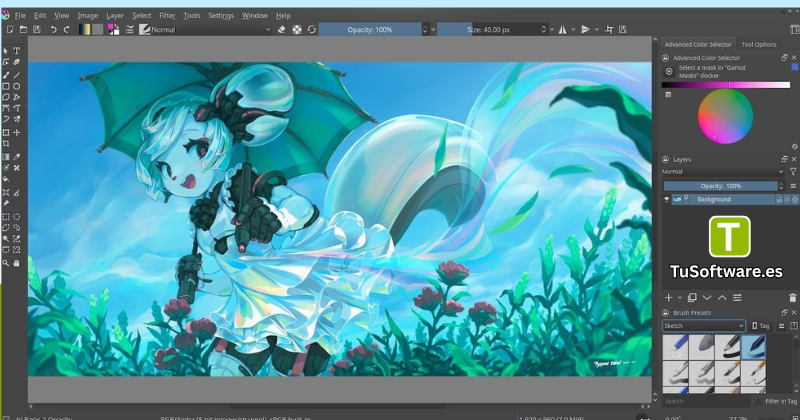
Task: Select the Line tool
Action: tap(16, 75)
